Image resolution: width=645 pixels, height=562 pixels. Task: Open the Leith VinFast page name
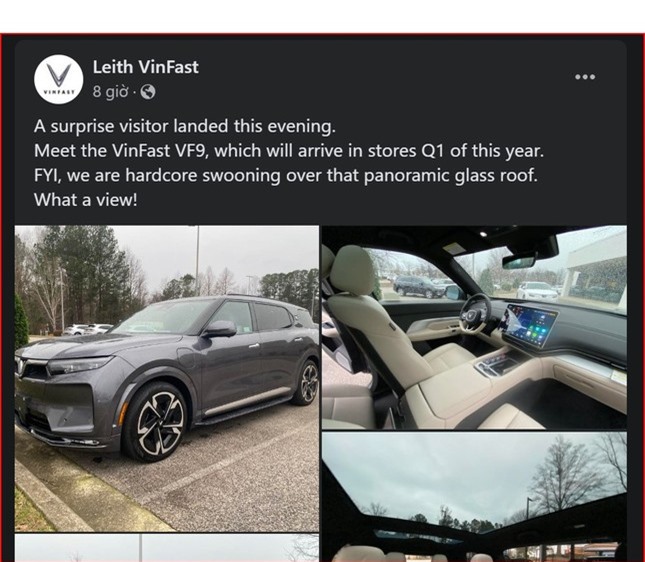pos(146,67)
